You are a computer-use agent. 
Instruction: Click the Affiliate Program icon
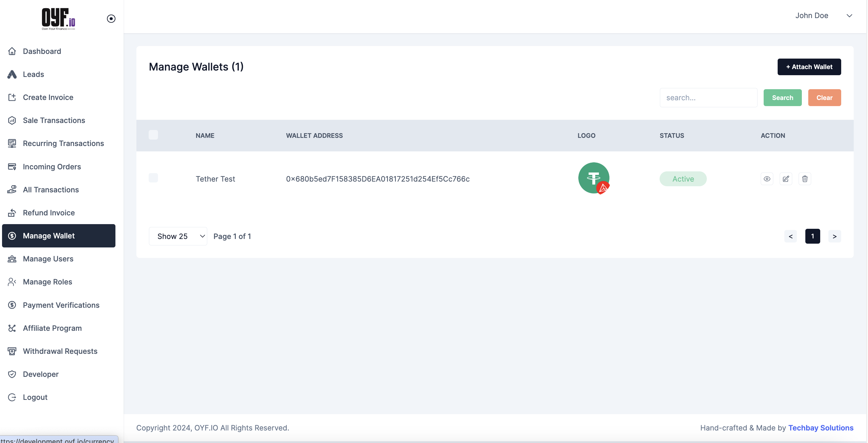point(12,328)
